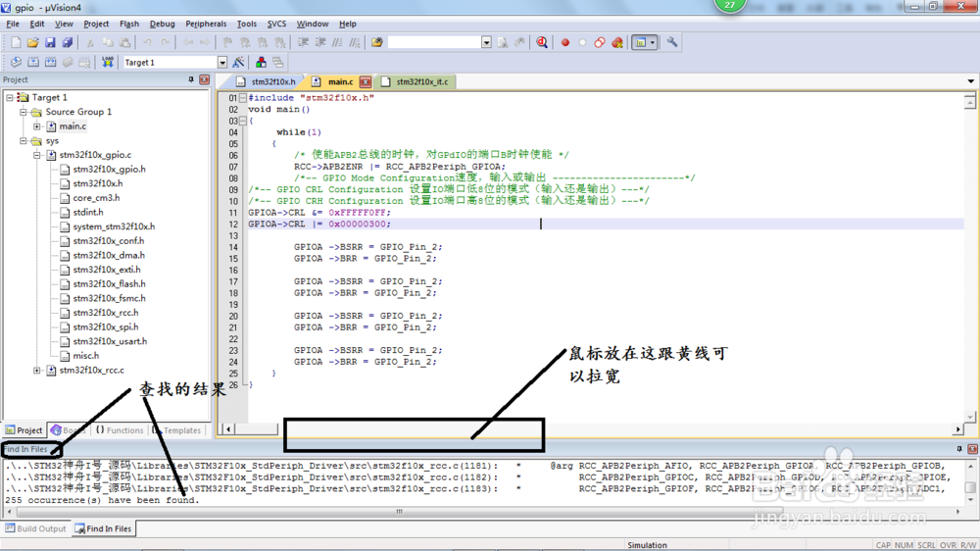The image size is (980, 551).
Task: Click the find text input field in toolbar
Action: click(x=434, y=42)
